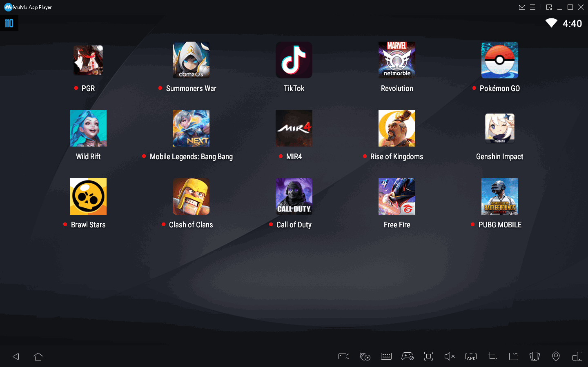Click the screen recording camera icon
Screen dimensions: 588x367
point(344,356)
